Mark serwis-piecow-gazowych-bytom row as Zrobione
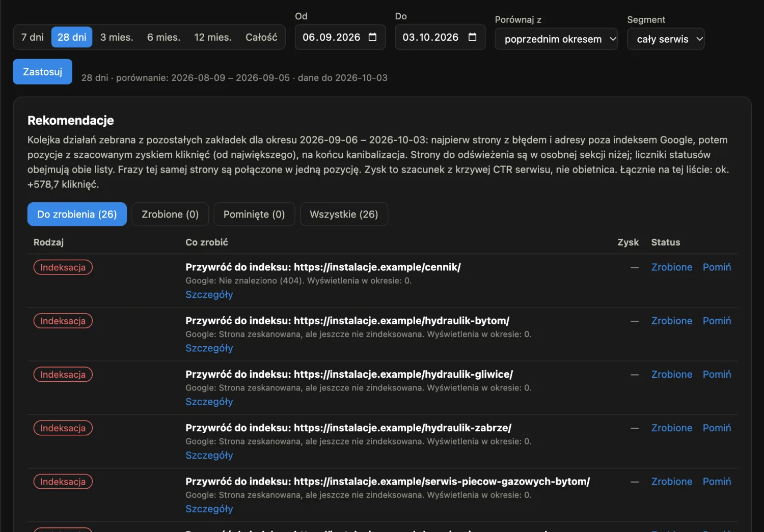The width and height of the screenshot is (764, 532). pyautogui.click(x=672, y=482)
